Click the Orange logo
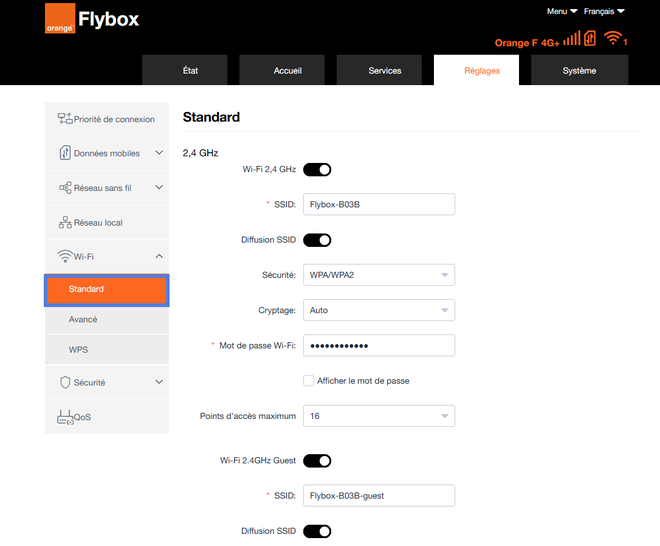The height and width of the screenshot is (546, 660). point(60,18)
